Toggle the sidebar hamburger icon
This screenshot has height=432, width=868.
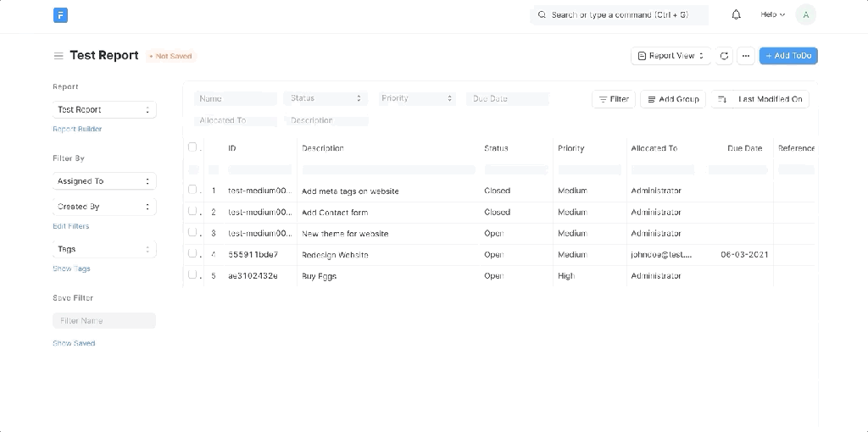(58, 56)
